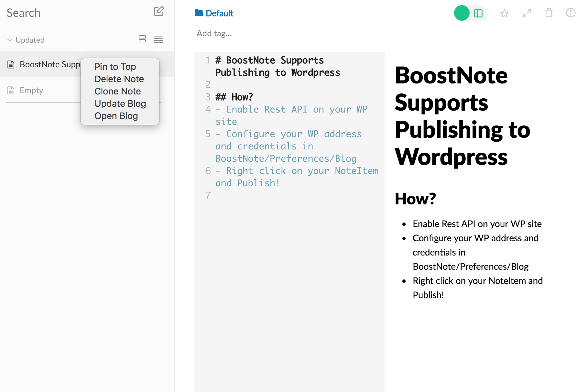Click the preview title 'BoostNote Supports Publishing to Wordpress'
This screenshot has width=577, height=392.
click(463, 116)
